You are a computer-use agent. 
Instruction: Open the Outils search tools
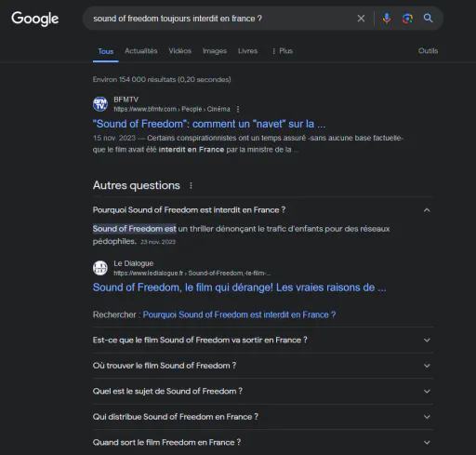coord(428,51)
